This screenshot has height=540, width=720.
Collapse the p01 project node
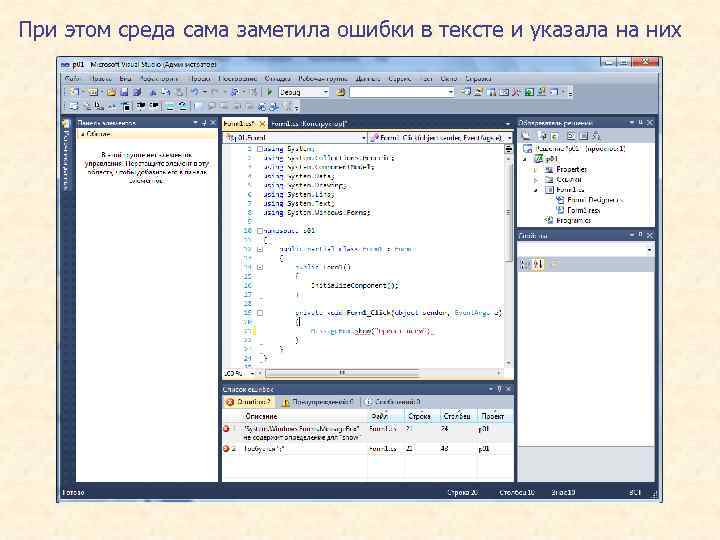(x=526, y=159)
